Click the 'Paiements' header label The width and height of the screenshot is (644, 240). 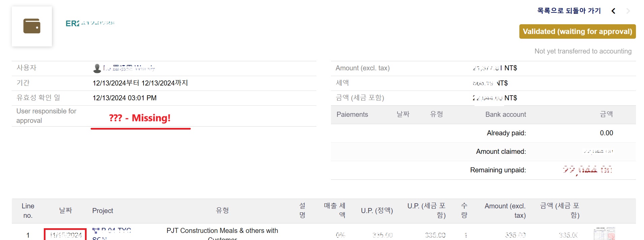click(352, 114)
